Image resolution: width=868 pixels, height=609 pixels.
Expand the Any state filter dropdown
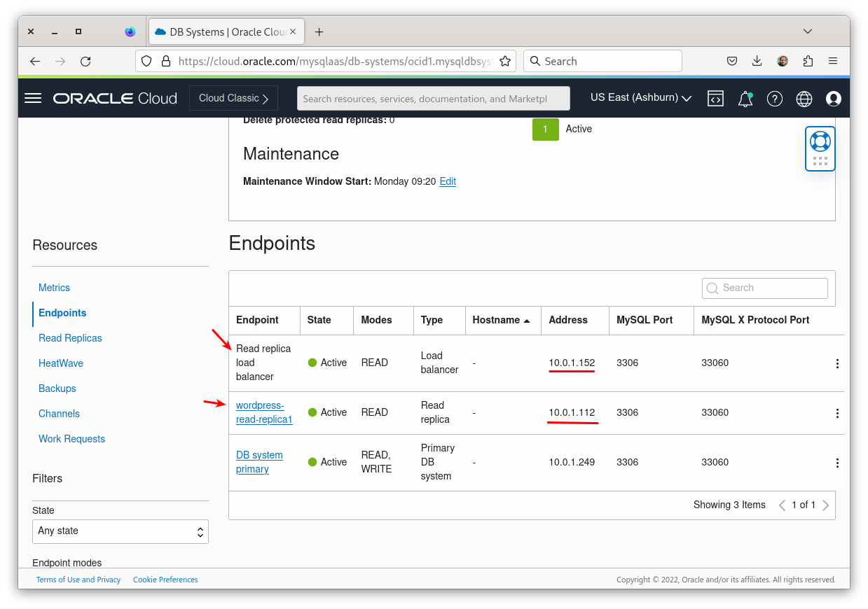(x=120, y=531)
